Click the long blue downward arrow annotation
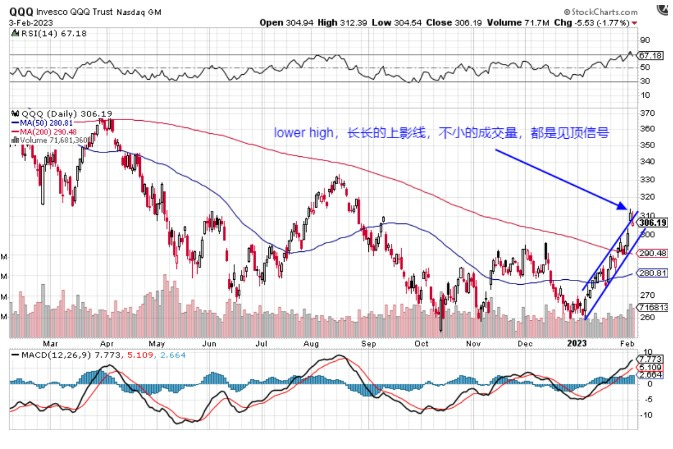This screenshot has height=449, width=673. pyautogui.click(x=556, y=180)
